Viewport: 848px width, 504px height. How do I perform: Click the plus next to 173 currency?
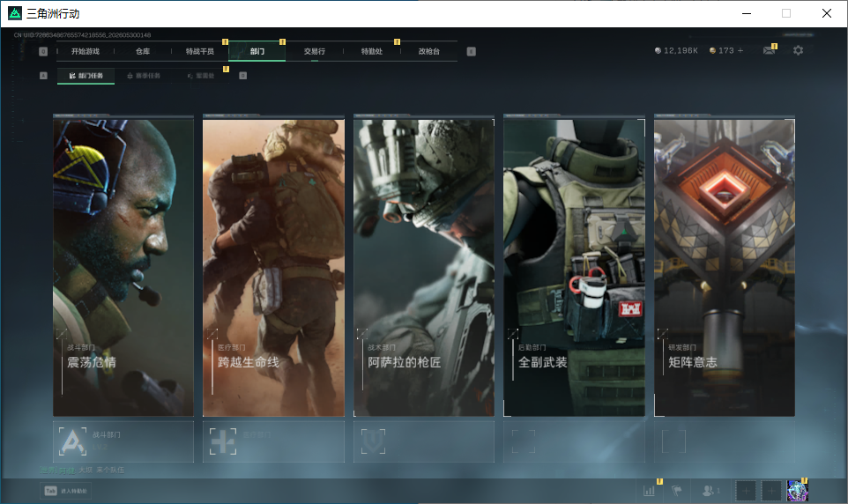click(x=740, y=50)
